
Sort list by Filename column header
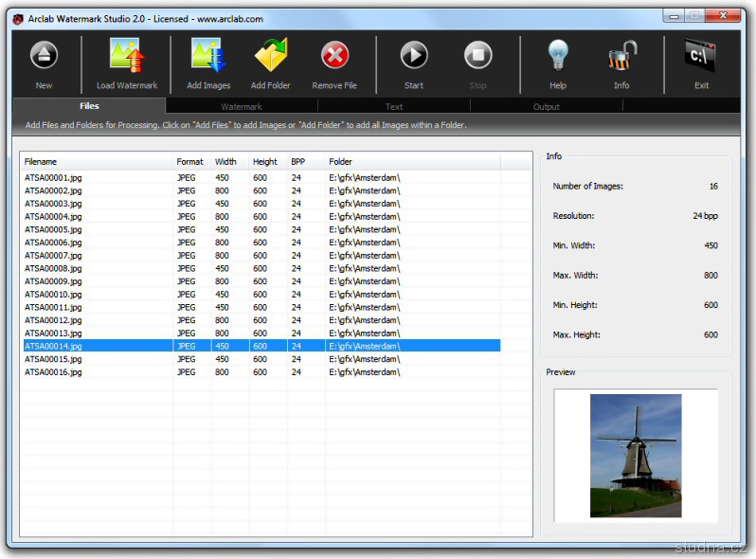click(x=96, y=162)
